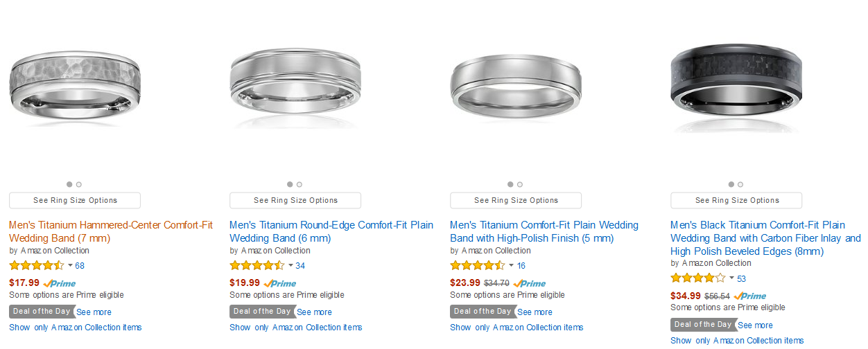This screenshot has width=868, height=349.
Task: Click Prime logo beside $17.99 price
Action: [x=60, y=283]
